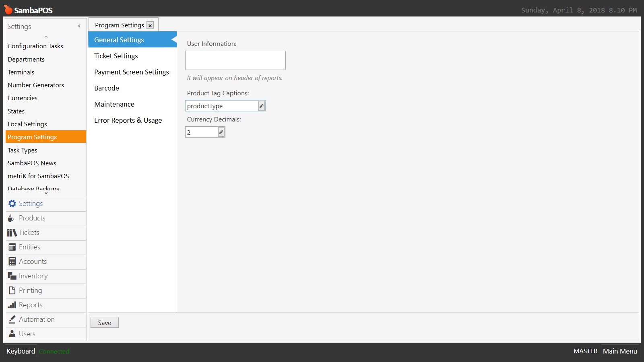The width and height of the screenshot is (644, 362).
Task: Open the Reports module
Action: click(46, 305)
